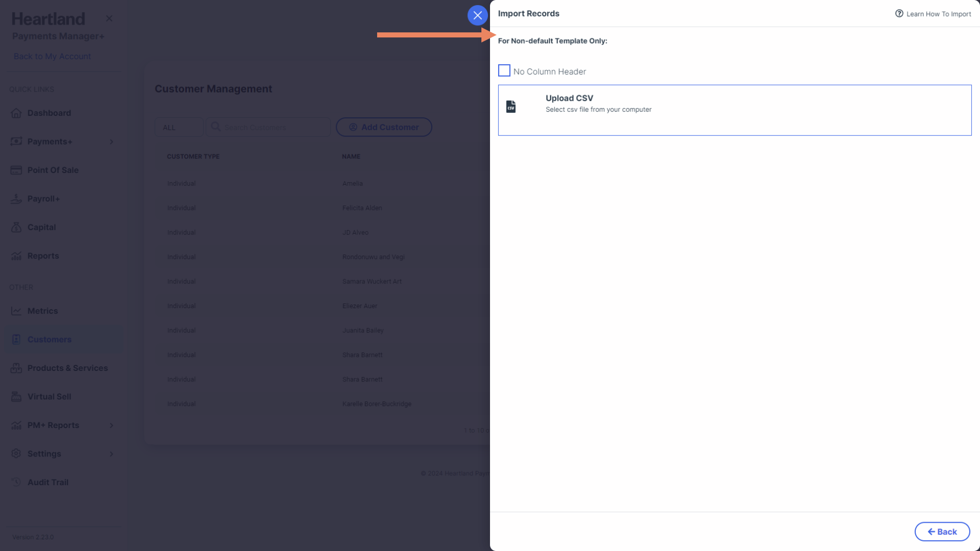Close the Import Records panel with blue X
Viewport: 980px width, 551px height.
(477, 15)
